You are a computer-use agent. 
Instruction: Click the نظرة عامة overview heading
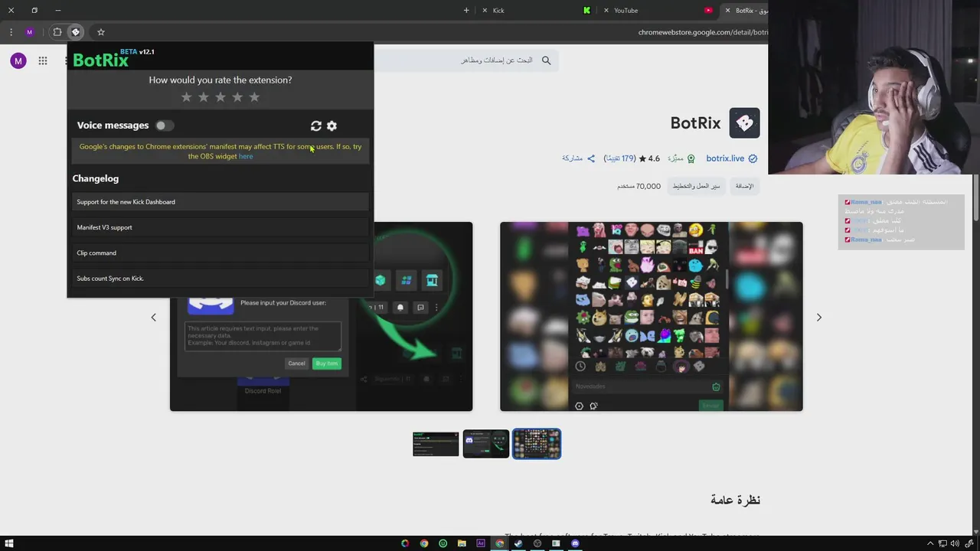735,500
